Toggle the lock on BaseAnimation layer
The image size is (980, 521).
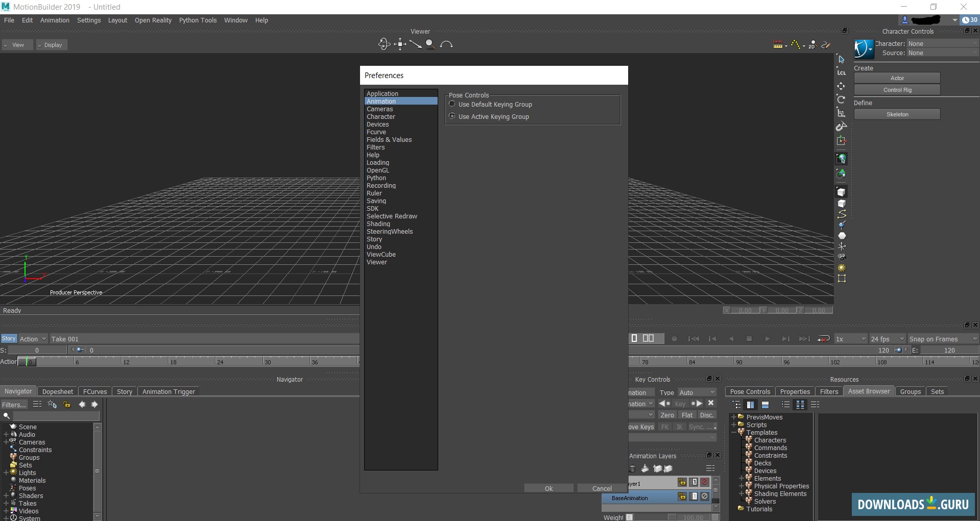point(682,496)
